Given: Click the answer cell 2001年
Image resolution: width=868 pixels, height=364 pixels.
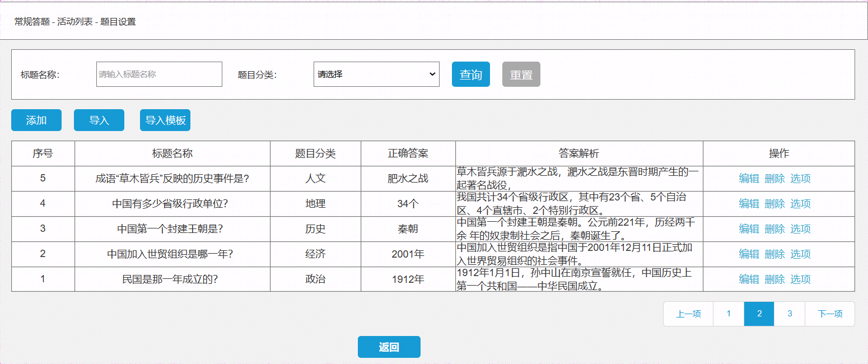Looking at the screenshot, I should (x=408, y=254).
